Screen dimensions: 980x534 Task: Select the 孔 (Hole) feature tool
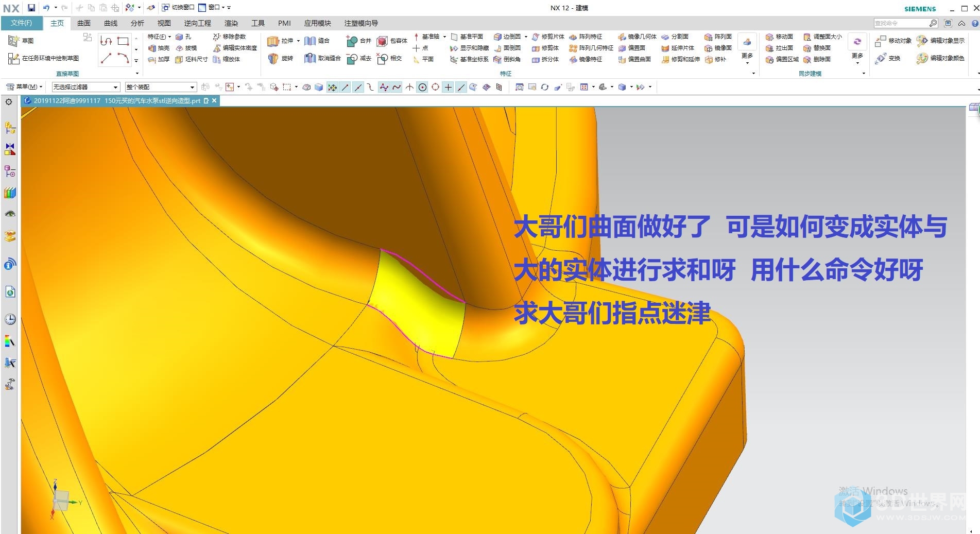pyautogui.click(x=183, y=37)
